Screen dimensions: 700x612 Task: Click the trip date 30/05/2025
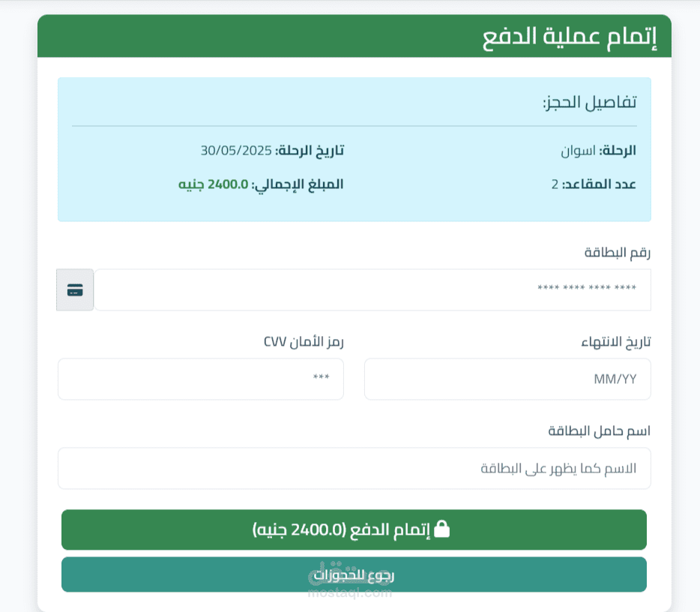[236, 150]
